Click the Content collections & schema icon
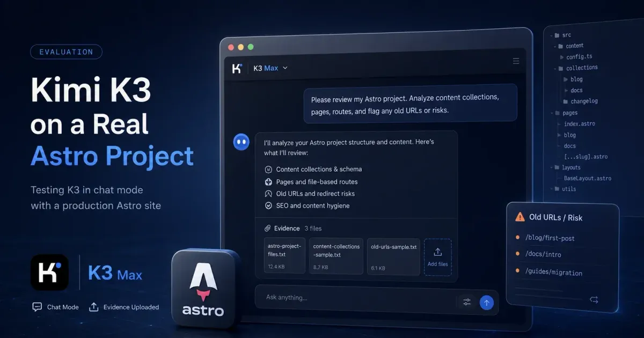The height and width of the screenshot is (338, 644). tap(268, 169)
